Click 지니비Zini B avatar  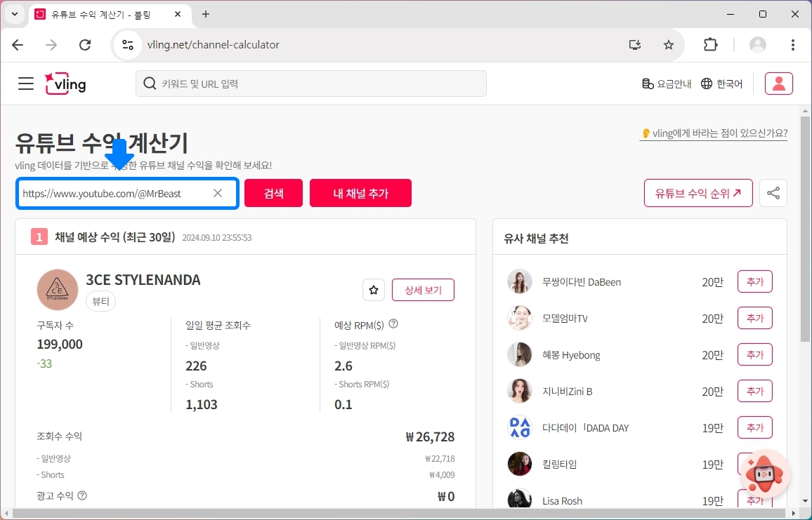pos(519,391)
